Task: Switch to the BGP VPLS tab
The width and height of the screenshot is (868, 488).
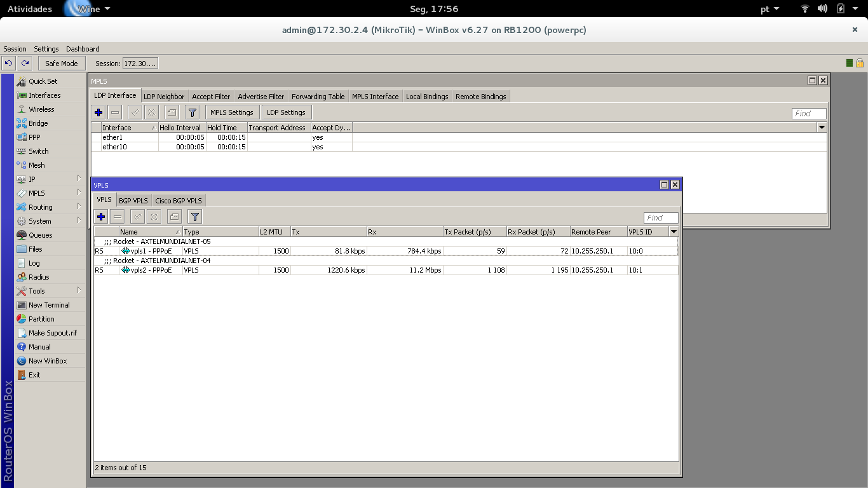Action: (x=133, y=201)
